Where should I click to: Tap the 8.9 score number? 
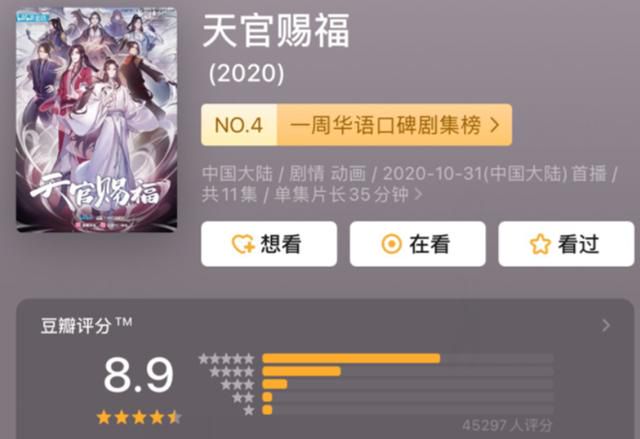click(139, 375)
